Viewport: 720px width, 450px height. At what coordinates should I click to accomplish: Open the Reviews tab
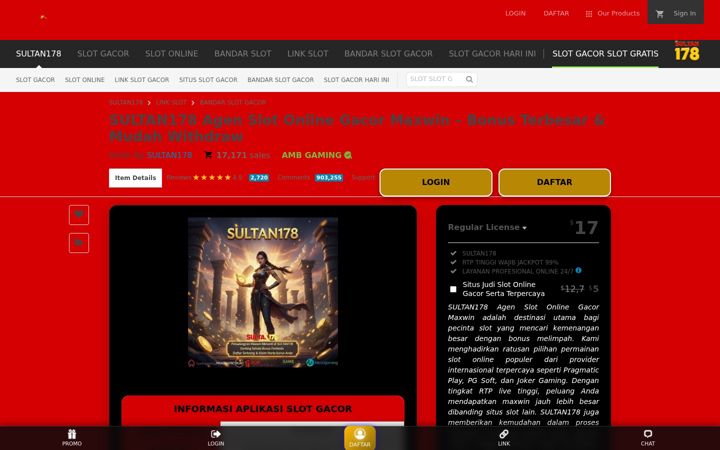(179, 178)
